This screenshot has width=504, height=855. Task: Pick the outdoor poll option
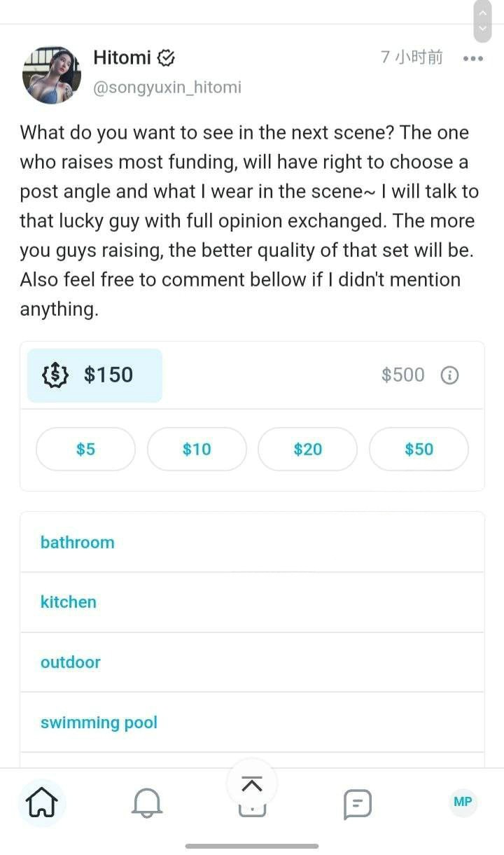71,662
